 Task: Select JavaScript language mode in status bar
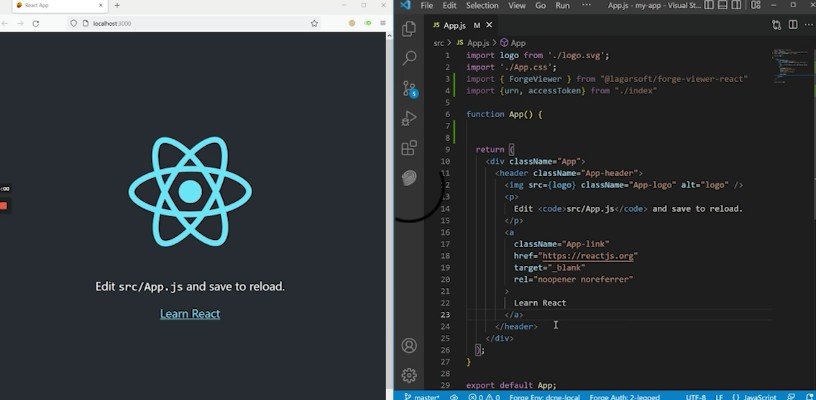point(755,397)
